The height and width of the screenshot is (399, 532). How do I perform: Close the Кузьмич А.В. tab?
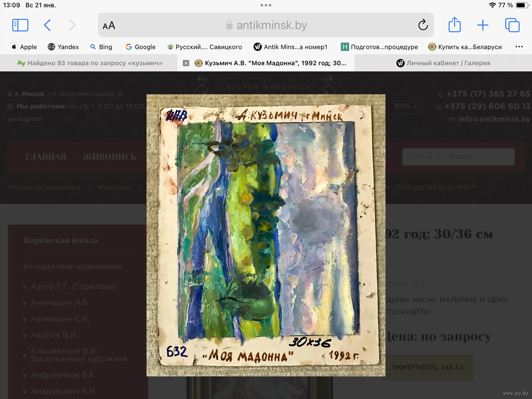[186, 63]
